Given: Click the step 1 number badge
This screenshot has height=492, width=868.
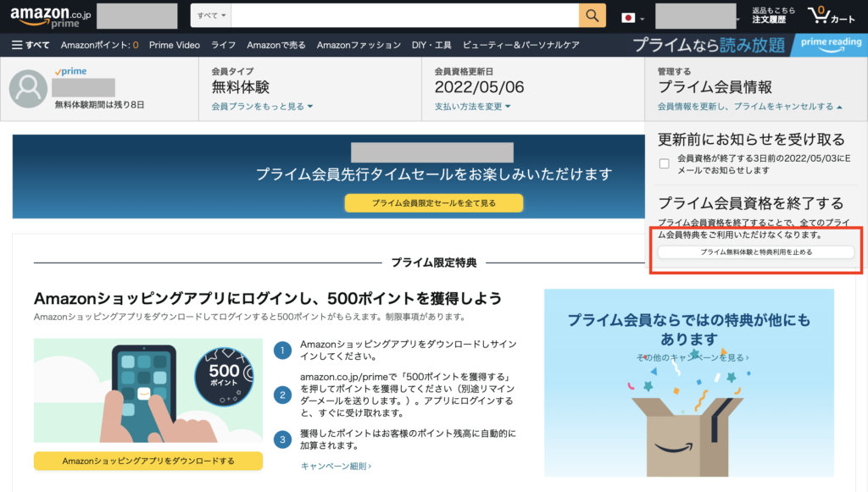Looking at the screenshot, I should tap(283, 350).
